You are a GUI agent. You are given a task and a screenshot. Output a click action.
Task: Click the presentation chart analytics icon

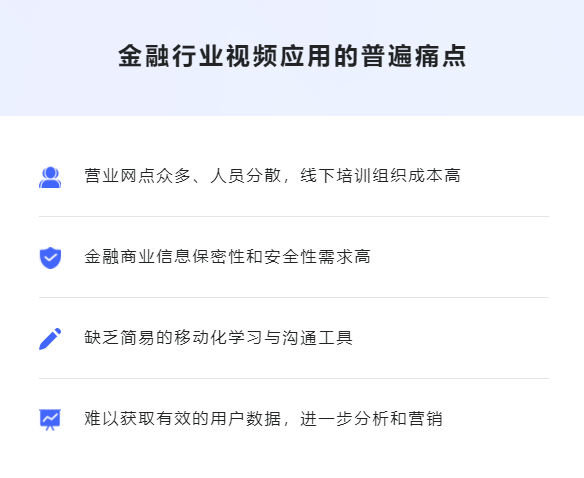pyautogui.click(x=50, y=420)
